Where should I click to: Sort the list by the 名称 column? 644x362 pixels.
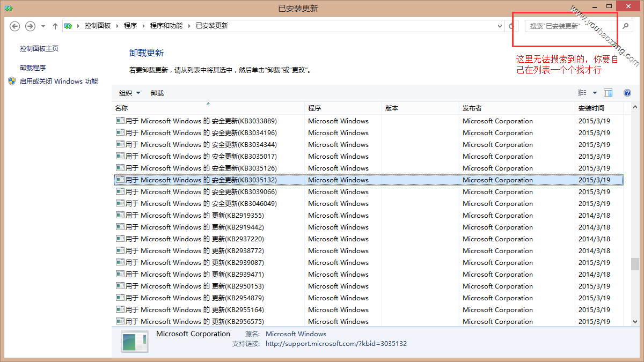[x=208, y=108]
